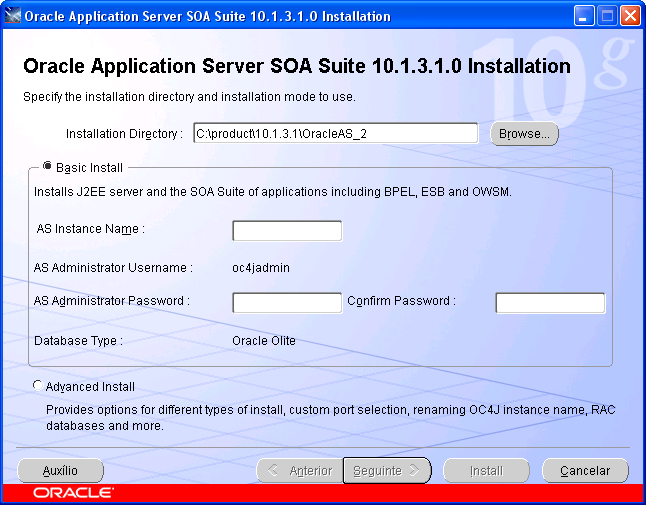
Task: Click the Oracle Olite database type text
Action: tap(264, 341)
